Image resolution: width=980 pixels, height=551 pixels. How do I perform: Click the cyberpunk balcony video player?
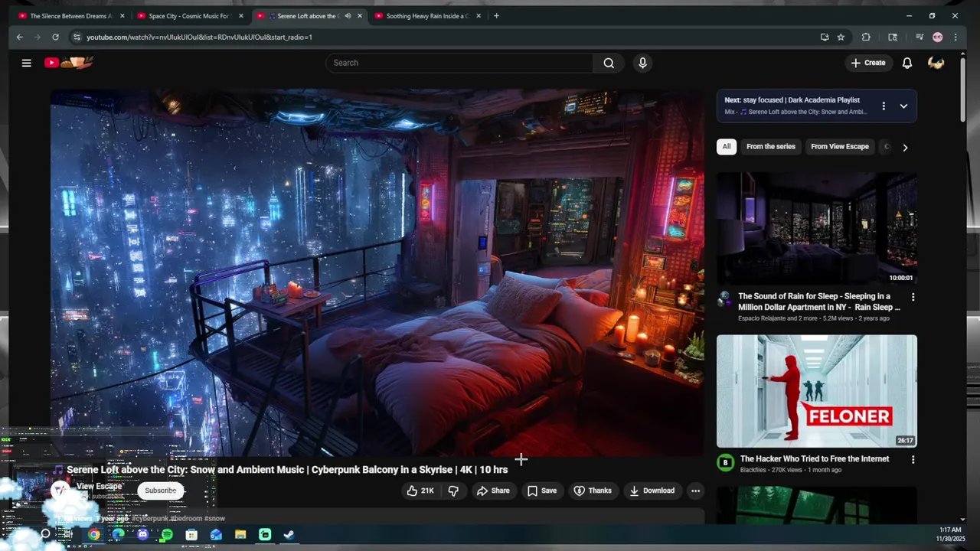377,273
